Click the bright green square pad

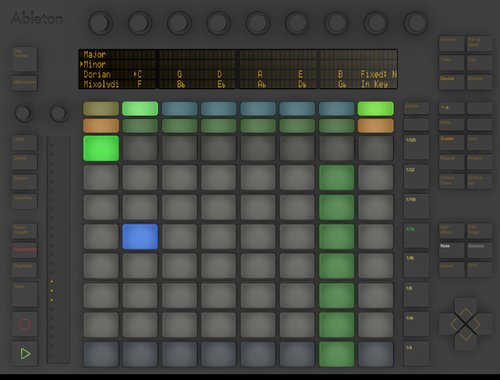click(101, 148)
